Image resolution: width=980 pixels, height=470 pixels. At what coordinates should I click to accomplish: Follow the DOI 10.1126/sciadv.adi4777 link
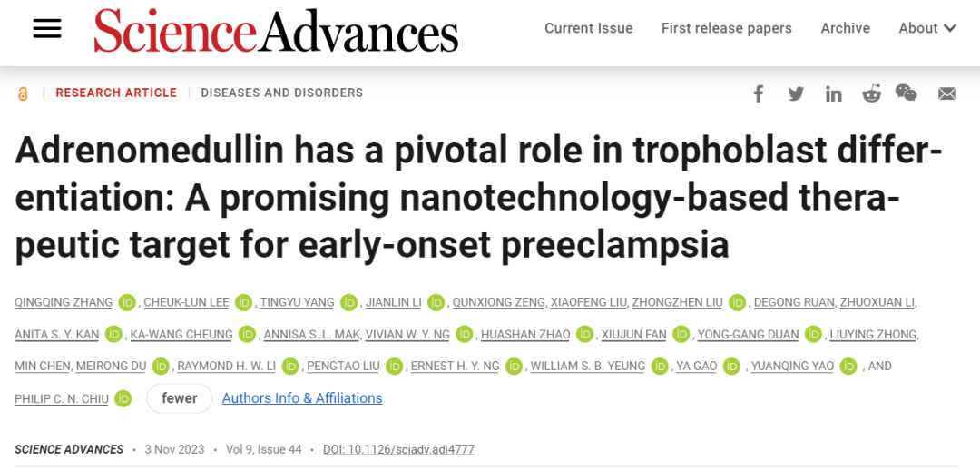pyautogui.click(x=398, y=449)
